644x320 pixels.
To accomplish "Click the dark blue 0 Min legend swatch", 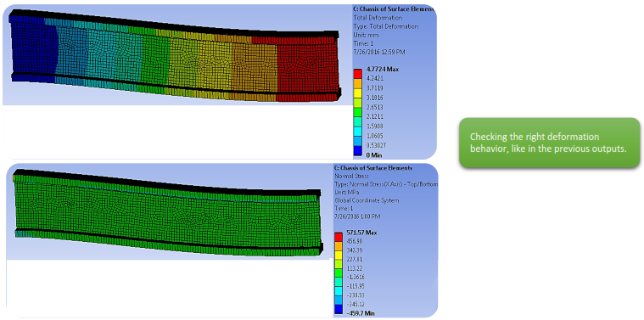I will click(357, 152).
